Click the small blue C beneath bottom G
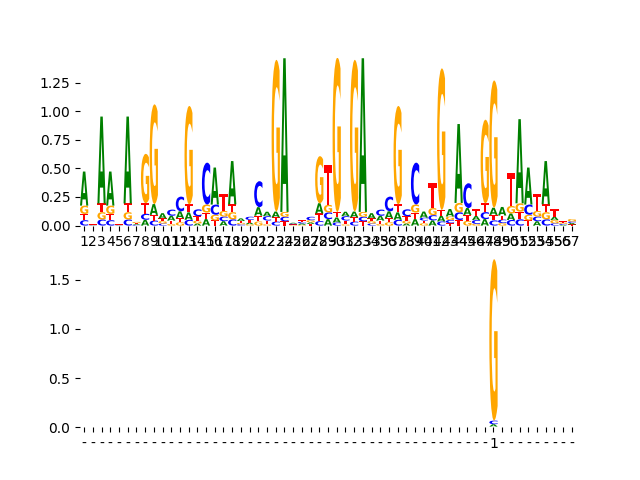 494,422
